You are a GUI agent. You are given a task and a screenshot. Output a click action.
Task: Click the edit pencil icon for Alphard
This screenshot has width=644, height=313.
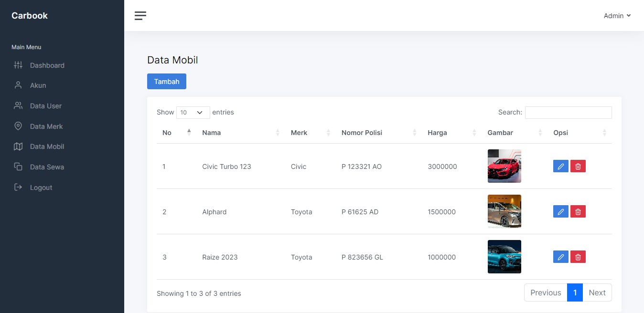(560, 211)
